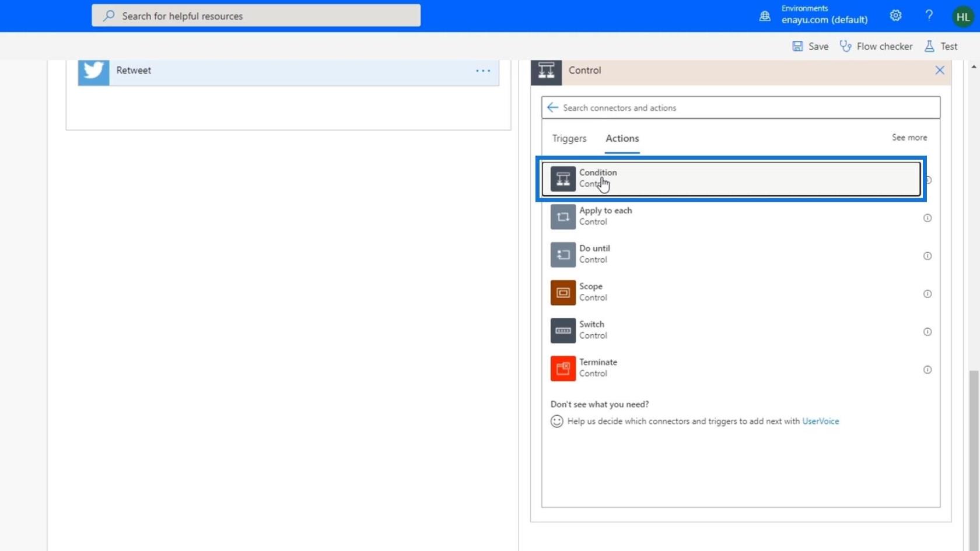Image resolution: width=980 pixels, height=551 pixels.
Task: Choose the Switch label
Action: pos(591,324)
